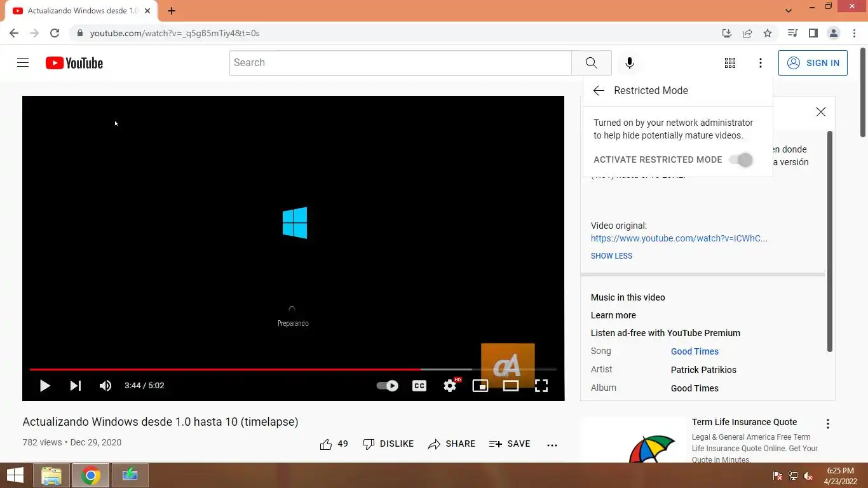This screenshot has width=868, height=488.
Task: Click Listen ad-free with YouTube Premium
Action: point(665,333)
